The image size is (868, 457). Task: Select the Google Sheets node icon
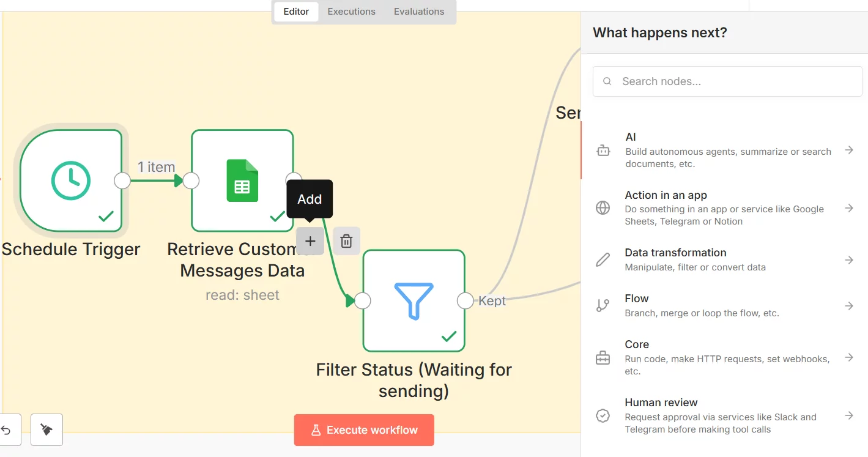[x=242, y=180]
